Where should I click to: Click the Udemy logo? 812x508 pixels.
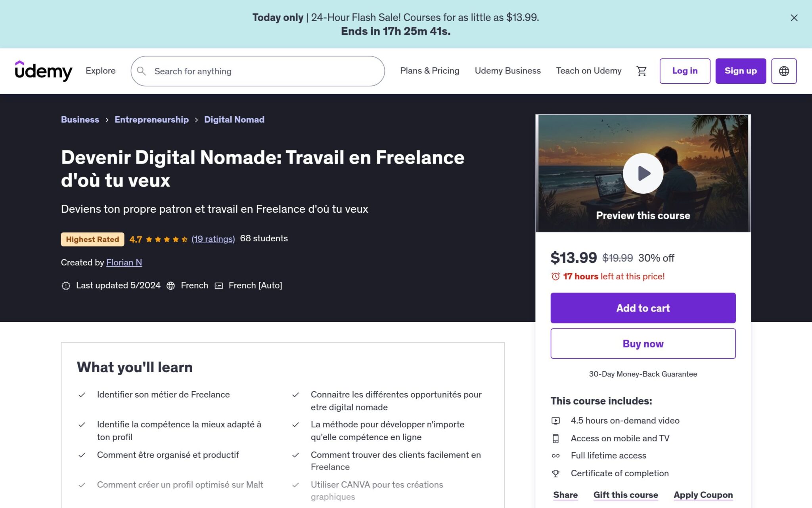43,71
